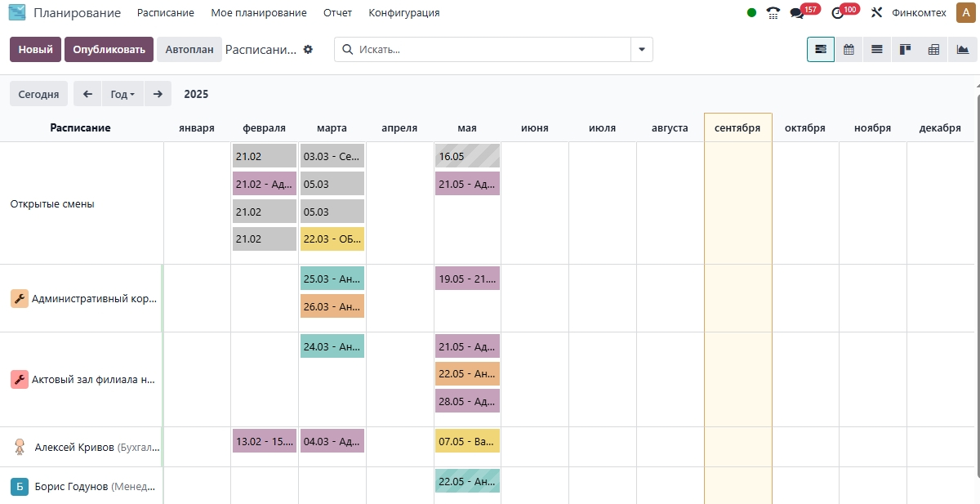This screenshot has width=980, height=504.
Task: Switch to the Kanban view
Action: (905, 50)
